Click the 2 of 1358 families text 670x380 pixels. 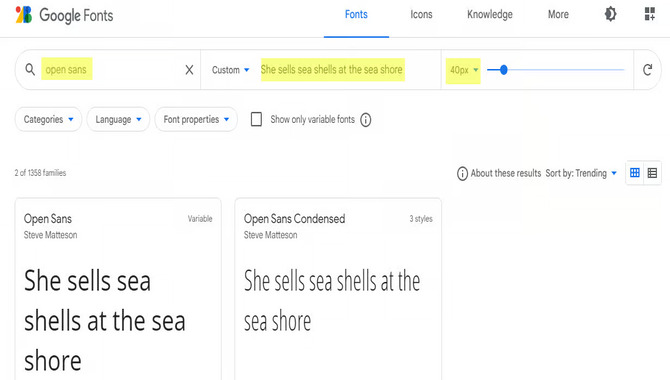[40, 173]
